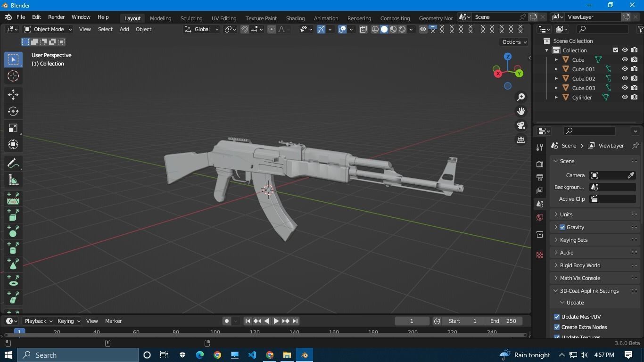Click the Update button under Applink Settings
This screenshot has height=362, width=644.
(575, 302)
